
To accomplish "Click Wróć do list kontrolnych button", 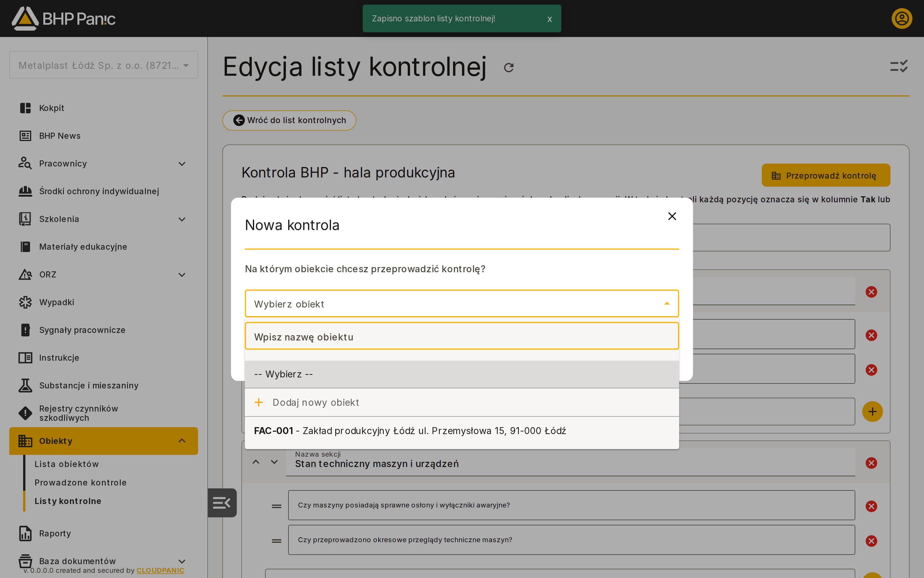I will coord(289,121).
